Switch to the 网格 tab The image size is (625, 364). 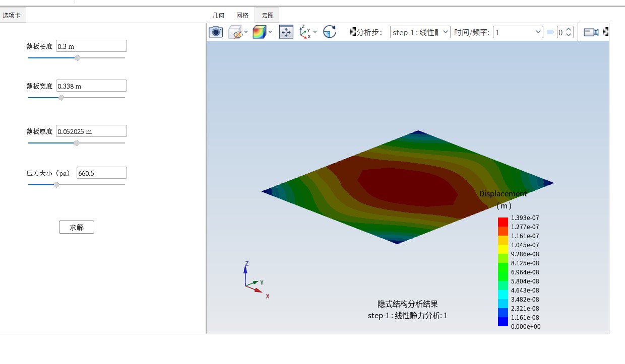click(x=242, y=15)
